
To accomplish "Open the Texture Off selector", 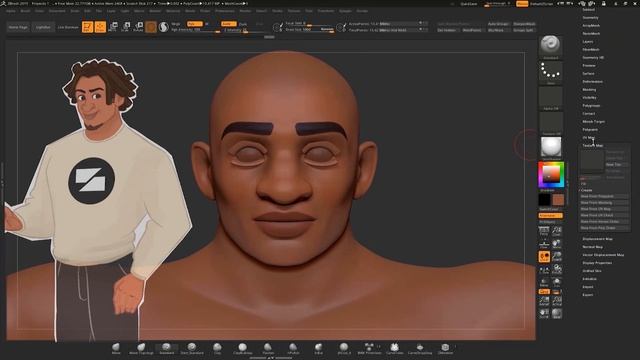I will (x=551, y=123).
